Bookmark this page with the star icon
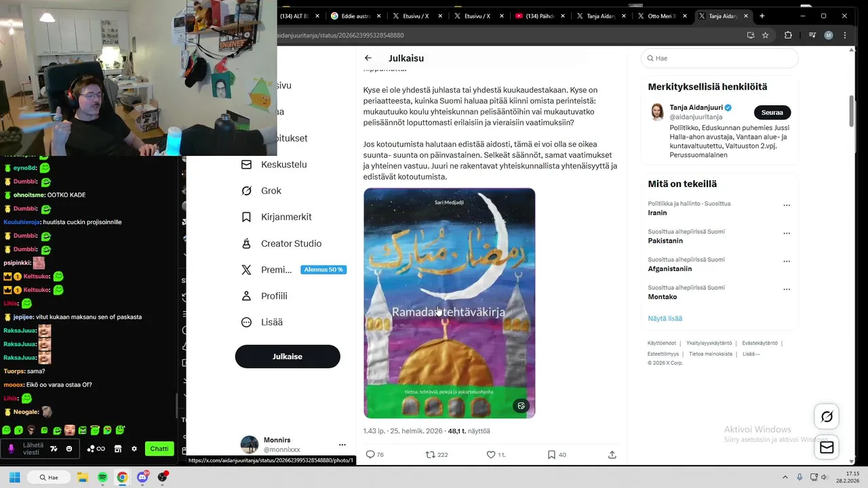 (765, 35)
